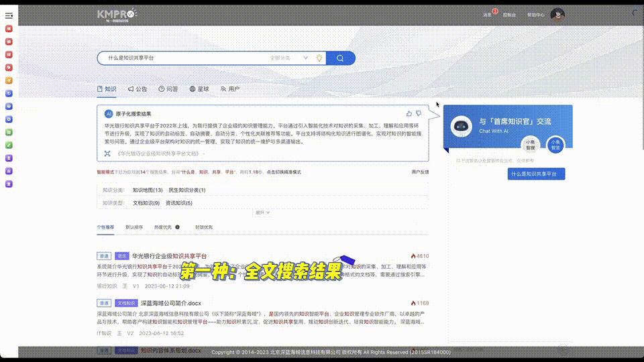
Task: Click the page vertical scrollbar
Action: coord(643,88)
